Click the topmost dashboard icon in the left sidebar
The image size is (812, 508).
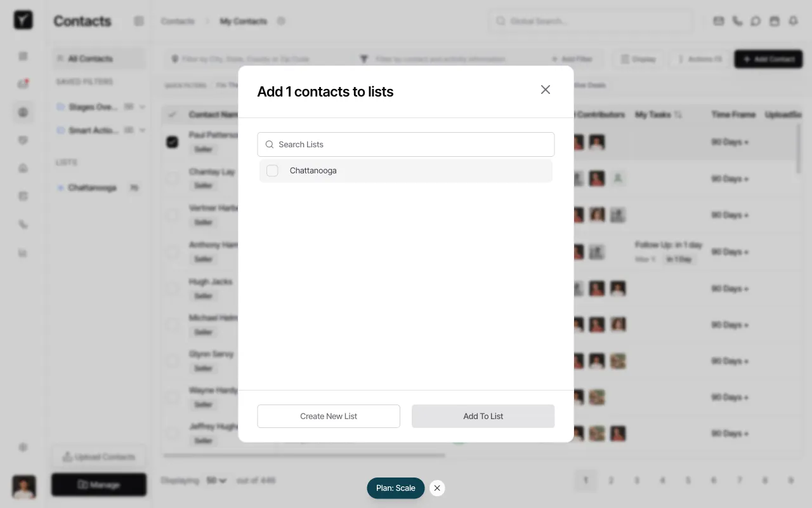(23, 56)
